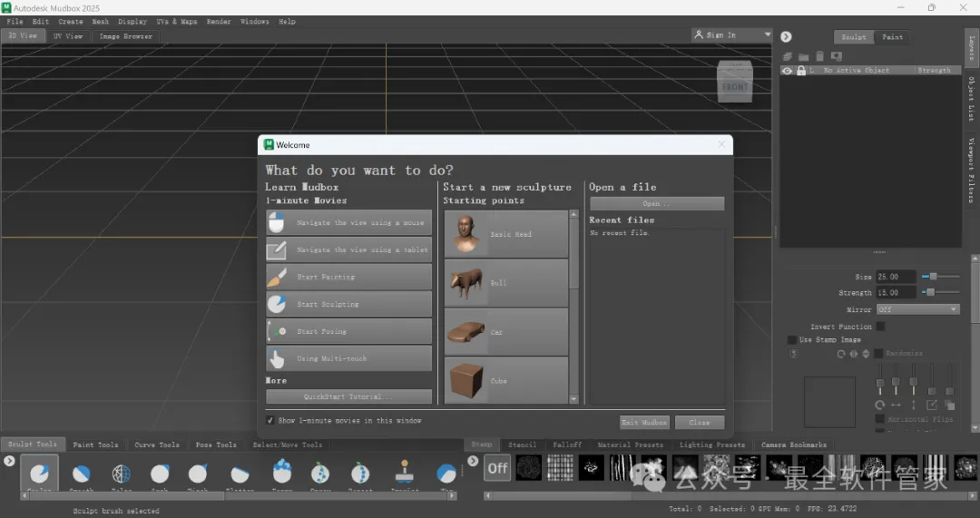Click the Size value field 25.00
Screen dimensions: 980x518
click(x=897, y=277)
